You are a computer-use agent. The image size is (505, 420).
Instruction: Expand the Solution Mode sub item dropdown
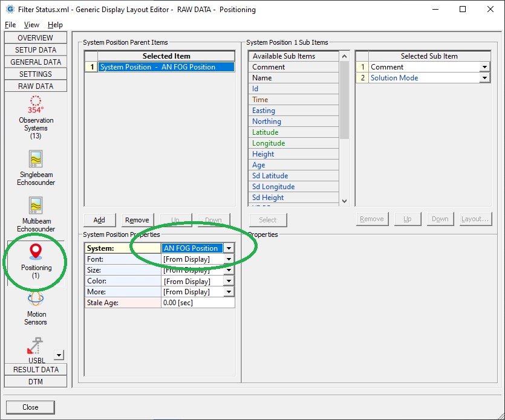(484, 78)
